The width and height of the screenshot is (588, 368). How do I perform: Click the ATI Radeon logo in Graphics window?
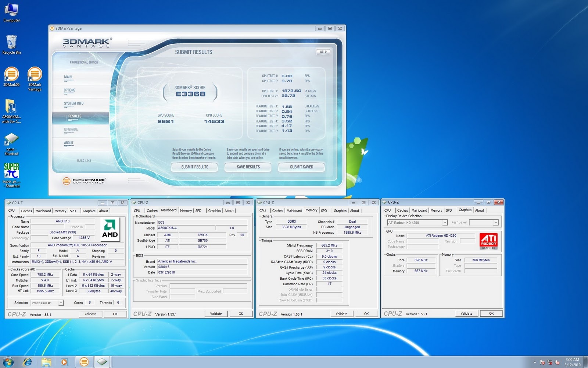[488, 241]
